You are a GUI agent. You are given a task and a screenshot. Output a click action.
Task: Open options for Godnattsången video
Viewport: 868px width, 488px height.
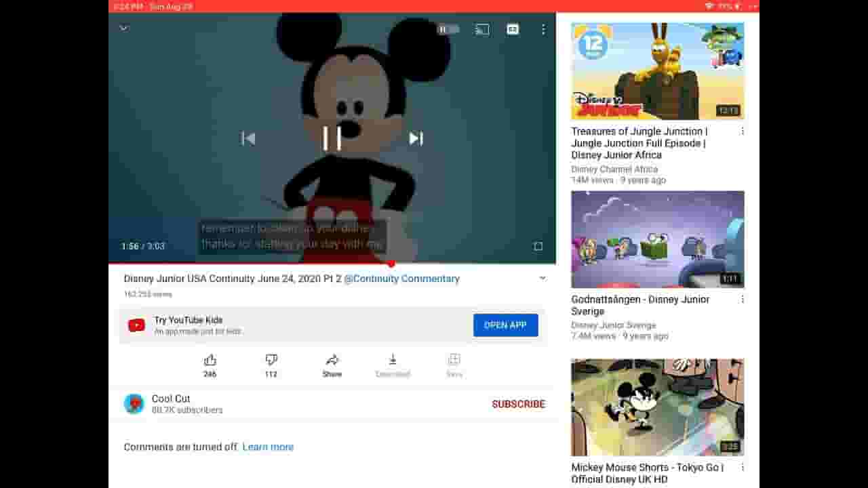point(743,300)
